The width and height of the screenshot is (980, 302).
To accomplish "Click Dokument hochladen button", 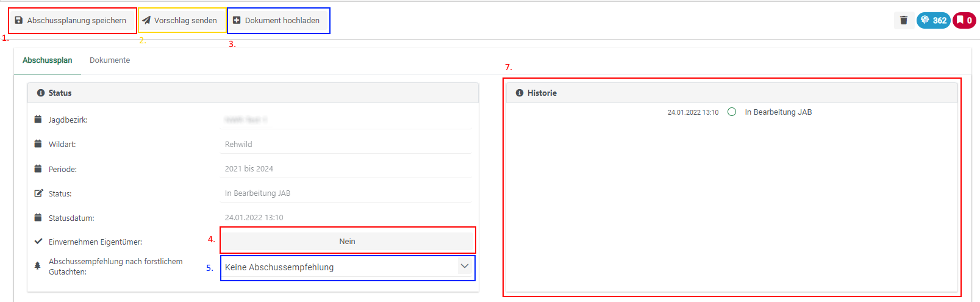I will (x=277, y=21).
